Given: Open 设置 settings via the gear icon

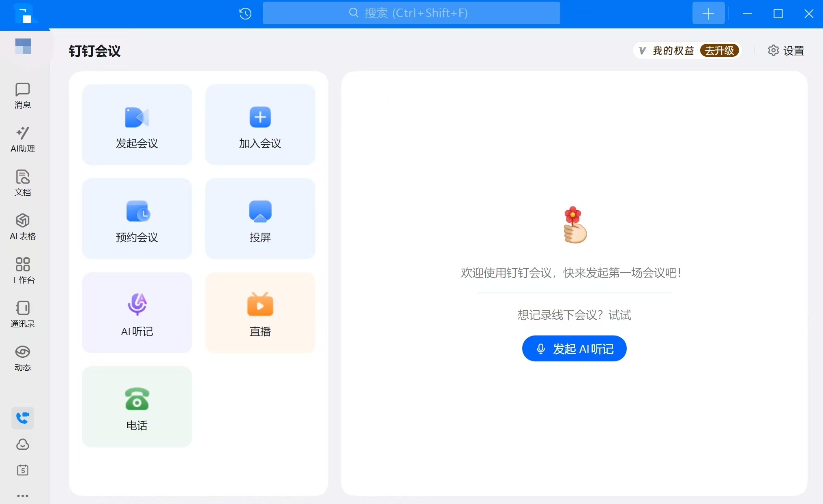Looking at the screenshot, I should tap(785, 50).
